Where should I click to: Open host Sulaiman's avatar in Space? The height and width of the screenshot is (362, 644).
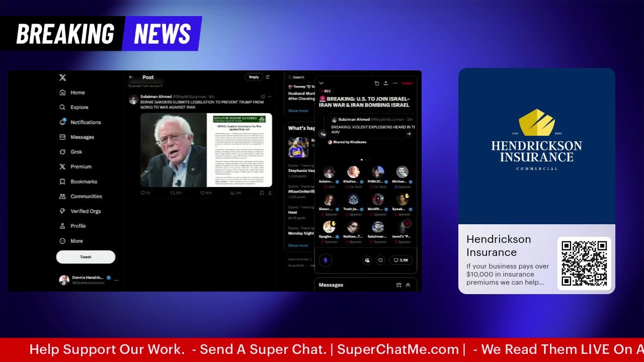[x=329, y=172]
